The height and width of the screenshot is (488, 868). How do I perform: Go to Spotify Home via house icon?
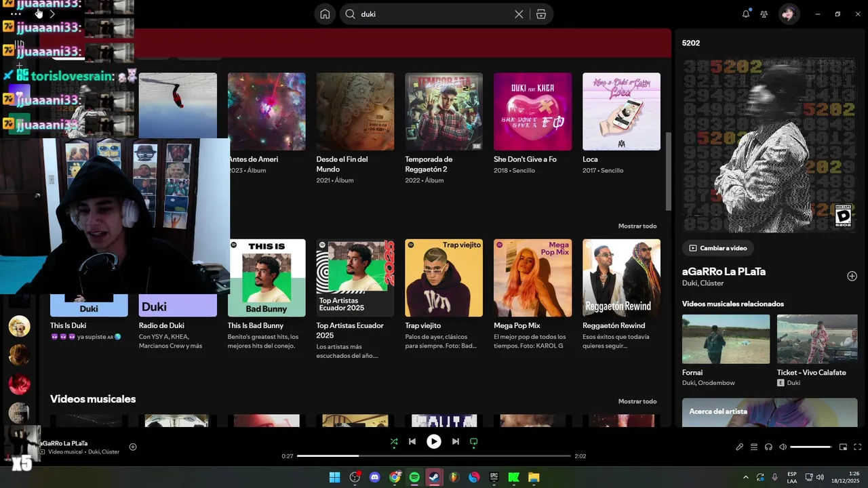pyautogui.click(x=325, y=14)
